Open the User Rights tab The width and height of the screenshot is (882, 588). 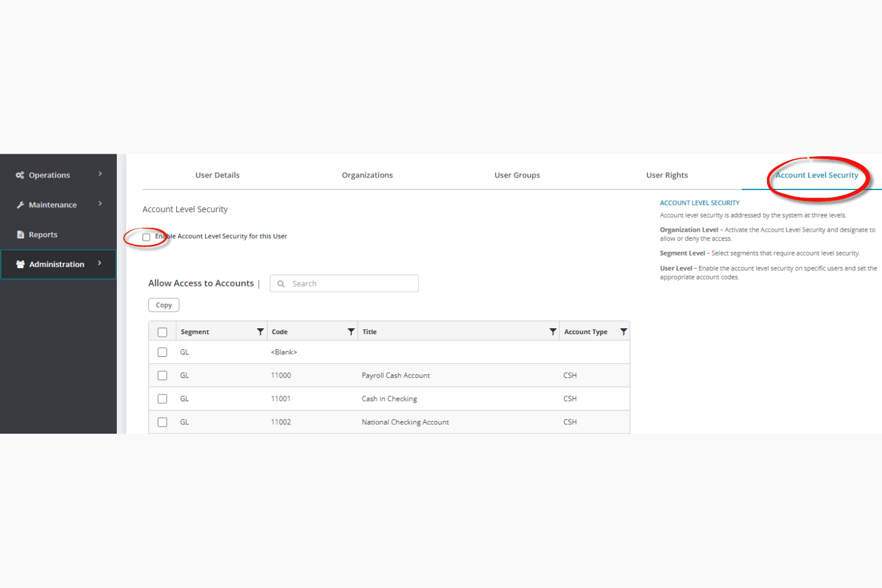pos(667,175)
